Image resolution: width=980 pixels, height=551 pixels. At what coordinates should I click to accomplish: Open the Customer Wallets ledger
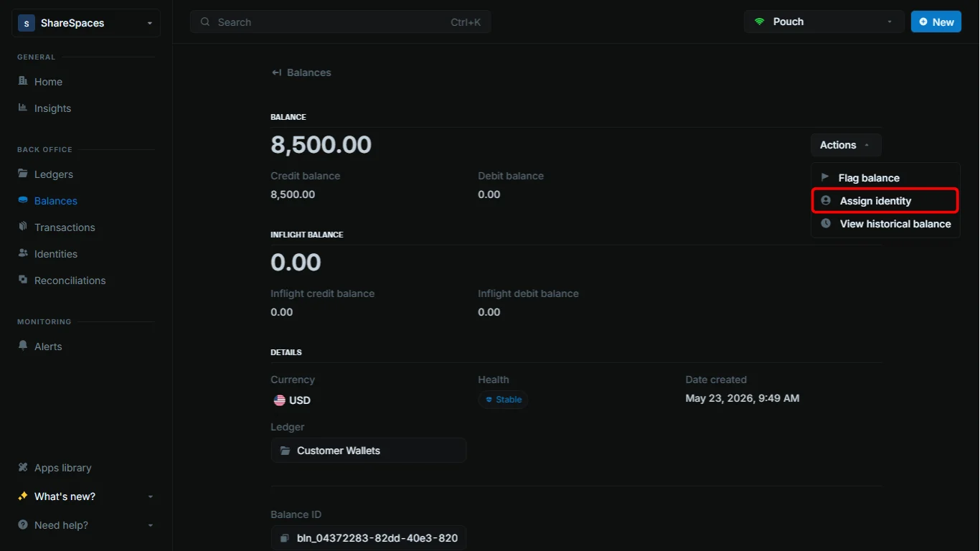pos(369,451)
